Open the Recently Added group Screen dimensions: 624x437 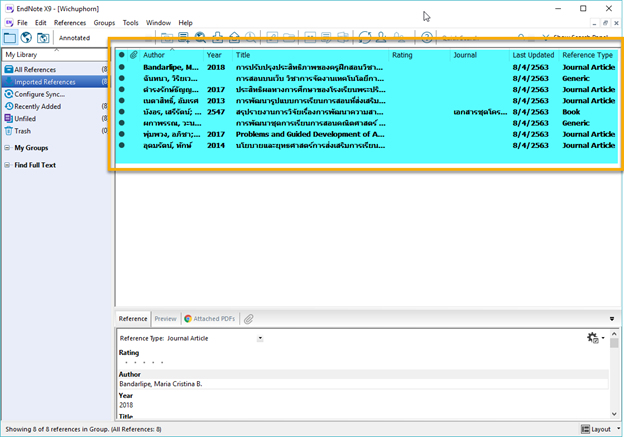[36, 106]
